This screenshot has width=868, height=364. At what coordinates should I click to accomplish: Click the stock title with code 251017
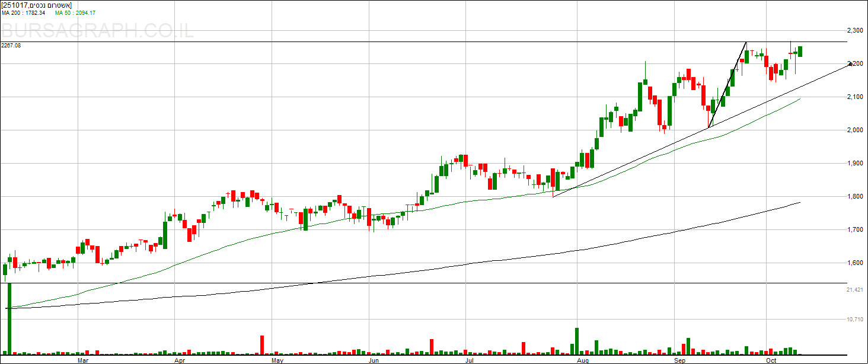coord(37,5)
